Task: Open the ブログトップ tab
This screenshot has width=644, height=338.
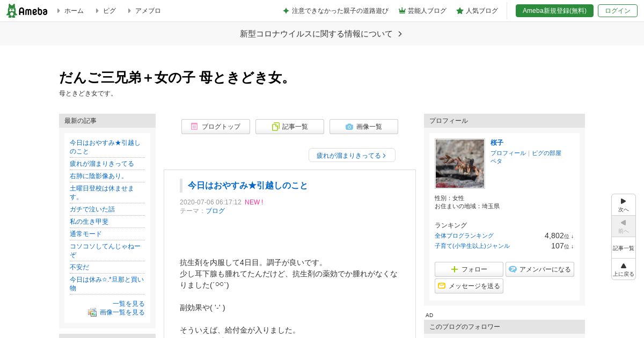Action: [x=216, y=127]
